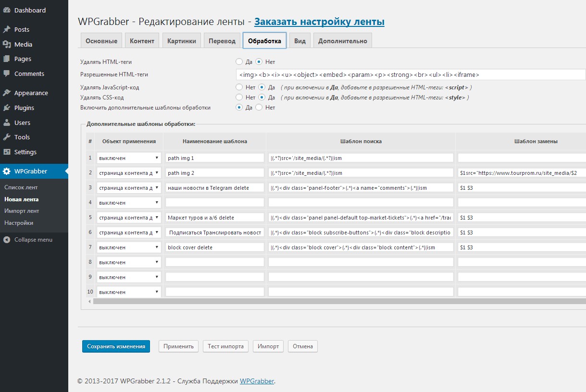Image resolution: width=586 pixels, height=392 pixels.
Task: Click Сохранить изменения button
Action: click(116, 346)
